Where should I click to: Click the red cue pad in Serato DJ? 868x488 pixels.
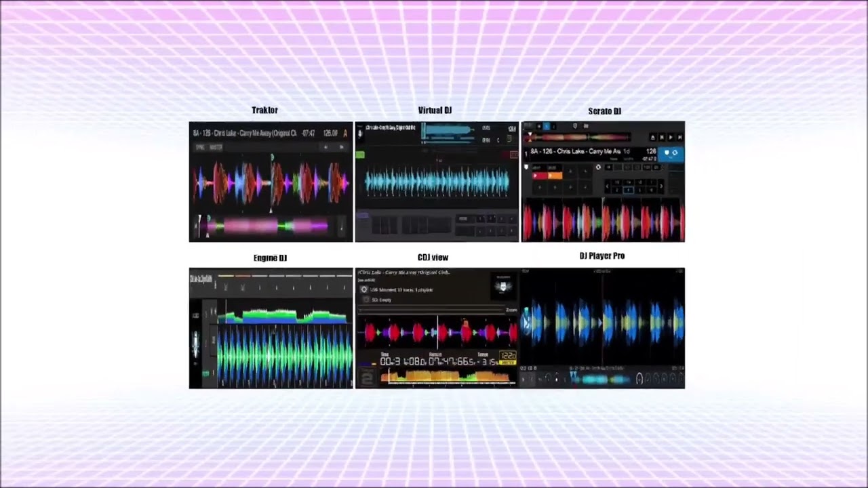[x=540, y=176]
